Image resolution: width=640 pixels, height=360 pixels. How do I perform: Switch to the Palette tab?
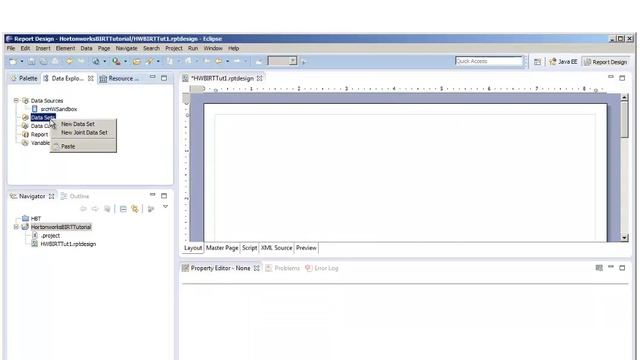[x=24, y=78]
